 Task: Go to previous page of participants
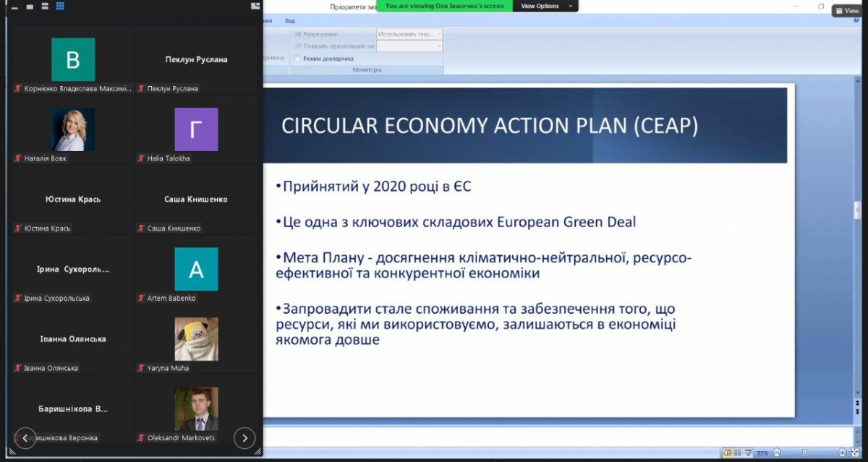[x=25, y=437]
